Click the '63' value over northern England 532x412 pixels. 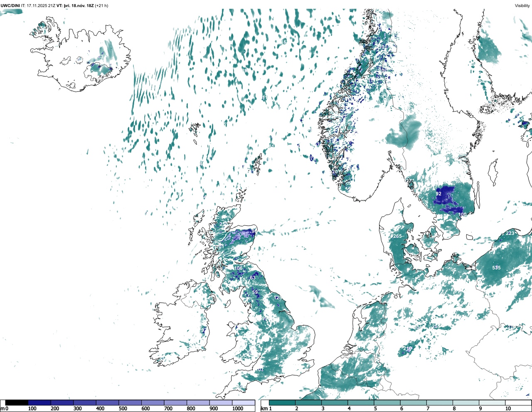click(x=253, y=278)
